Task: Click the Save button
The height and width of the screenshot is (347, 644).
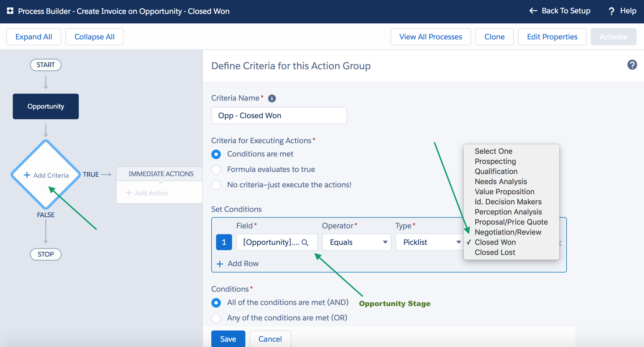Action: (x=228, y=339)
